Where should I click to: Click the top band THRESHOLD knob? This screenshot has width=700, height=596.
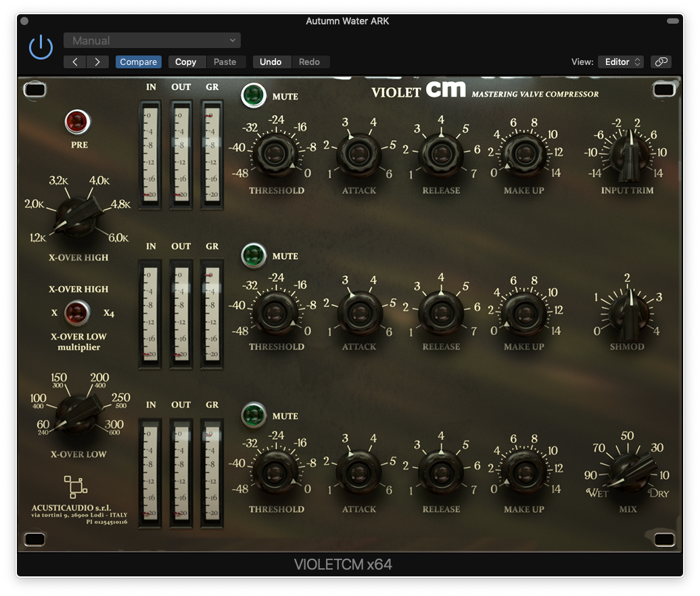(x=275, y=154)
